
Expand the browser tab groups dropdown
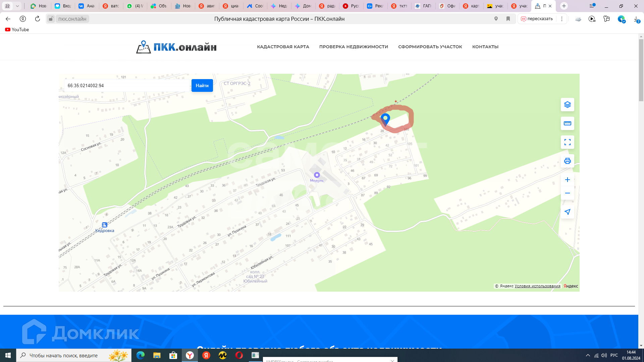click(x=17, y=6)
